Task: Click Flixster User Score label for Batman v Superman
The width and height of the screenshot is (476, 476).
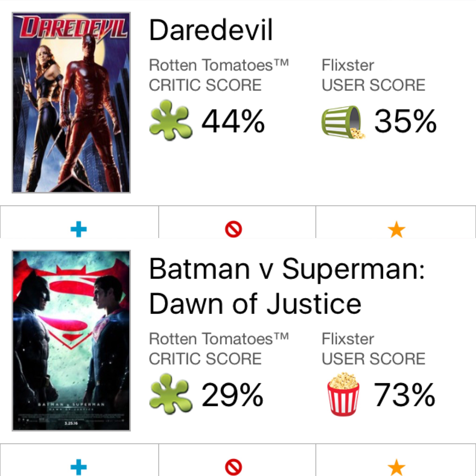Action: (x=373, y=349)
